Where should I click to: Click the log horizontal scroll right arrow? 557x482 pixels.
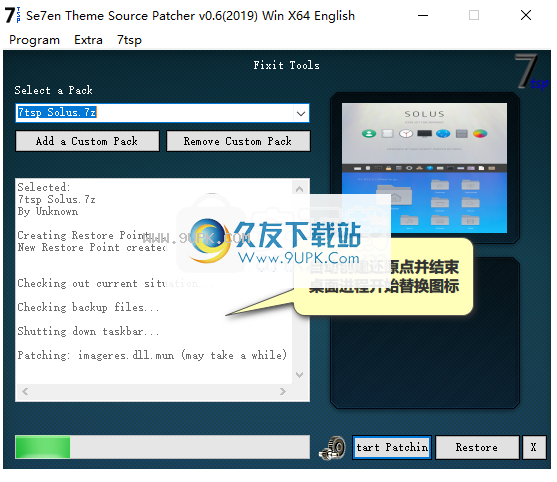(283, 391)
